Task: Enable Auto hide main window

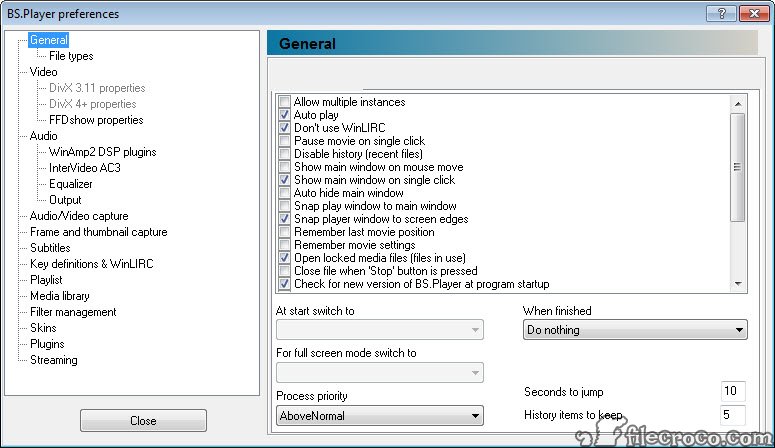Action: [x=284, y=193]
